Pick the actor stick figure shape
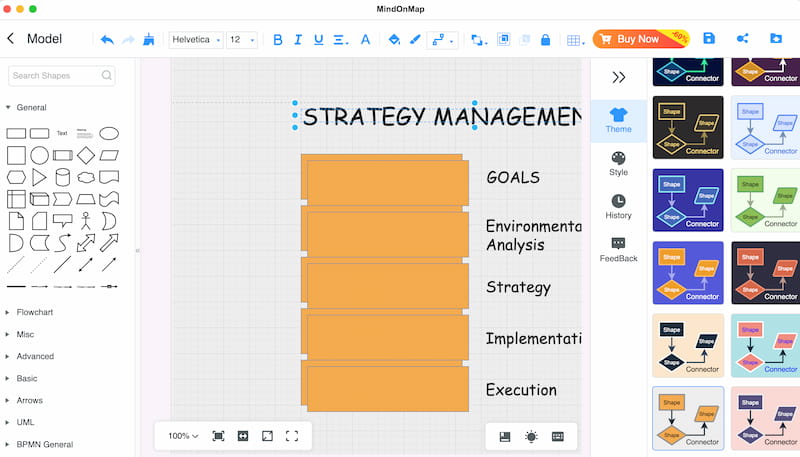Screen dimensions: 800x457 coord(86,221)
